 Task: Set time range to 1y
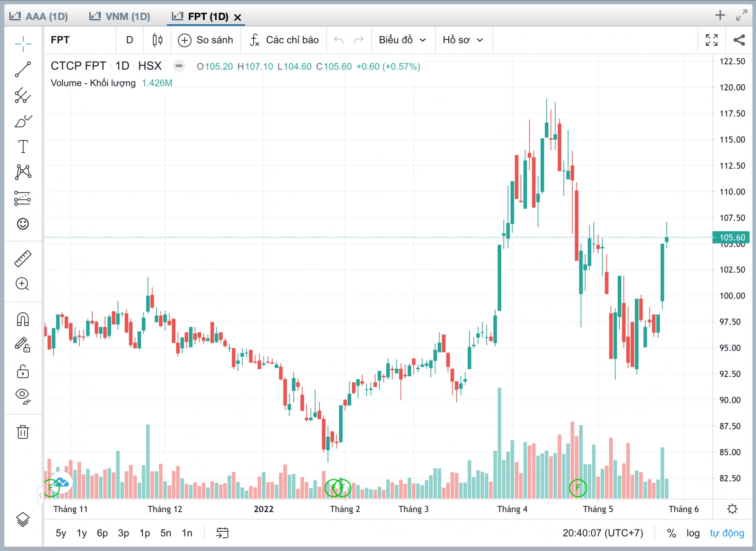click(82, 533)
